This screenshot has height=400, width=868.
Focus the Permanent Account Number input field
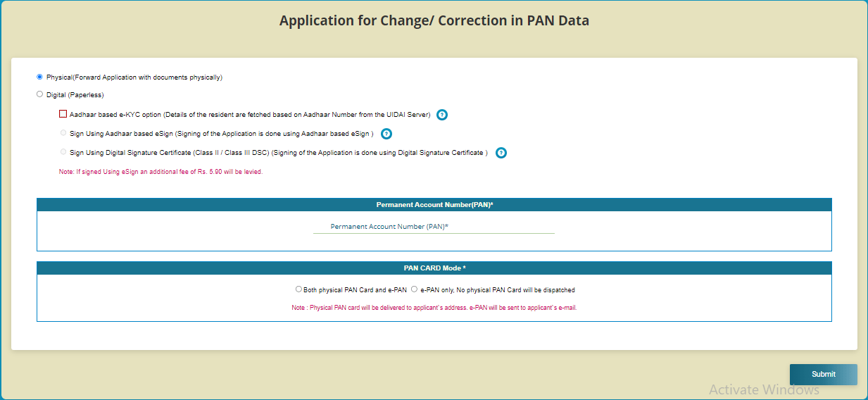click(x=434, y=227)
